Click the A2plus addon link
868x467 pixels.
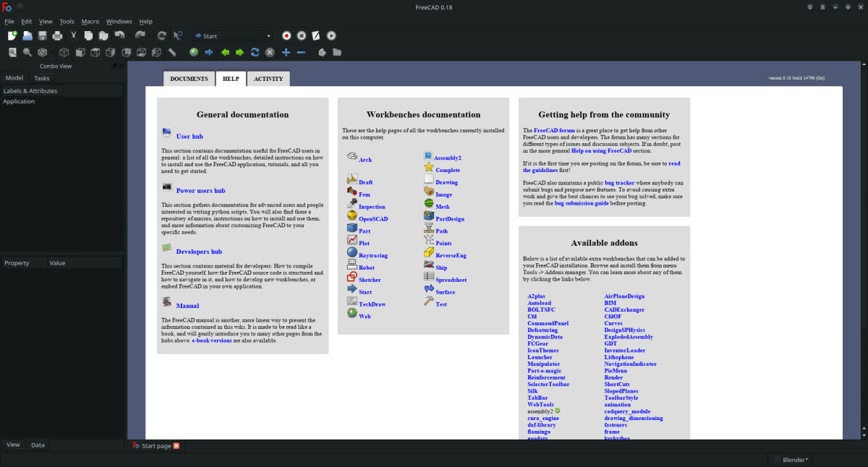point(536,296)
